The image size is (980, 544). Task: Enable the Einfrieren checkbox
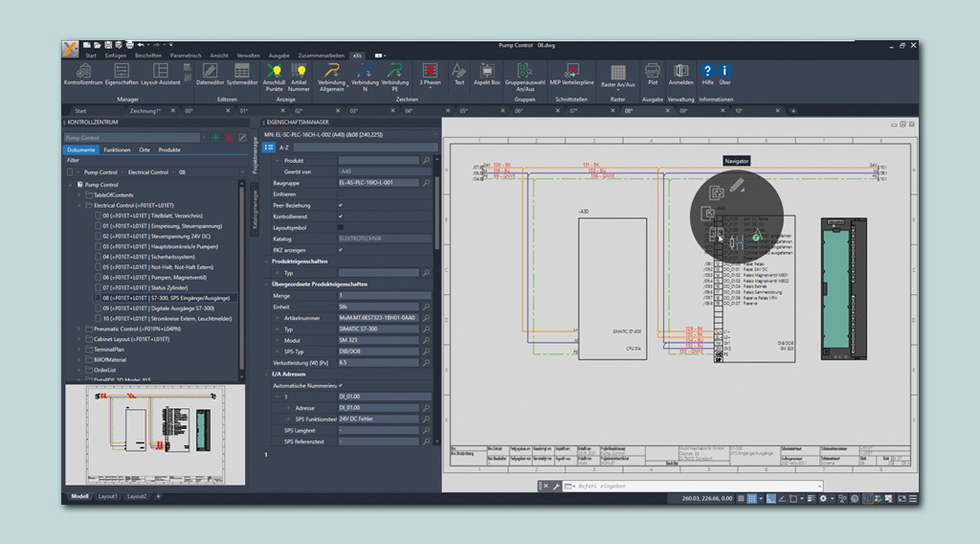point(341,193)
